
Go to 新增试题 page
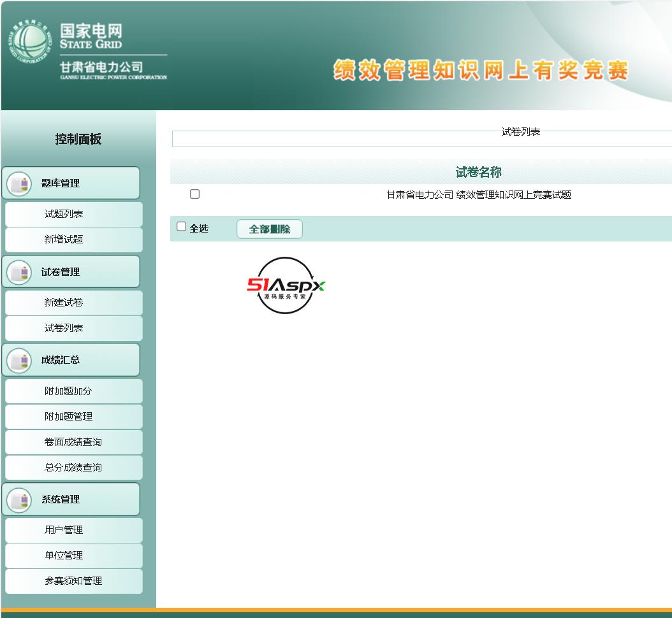pyautogui.click(x=64, y=240)
